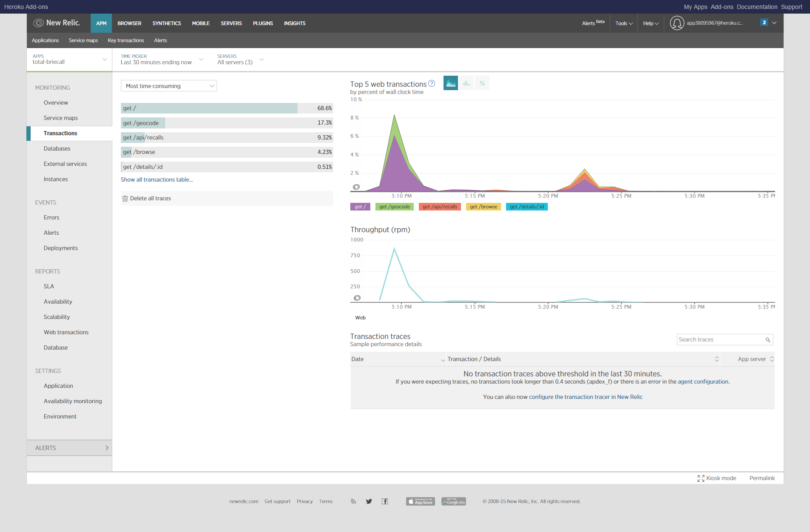Toggle the get / legend series
The height and width of the screenshot is (532, 810).
[360, 207]
